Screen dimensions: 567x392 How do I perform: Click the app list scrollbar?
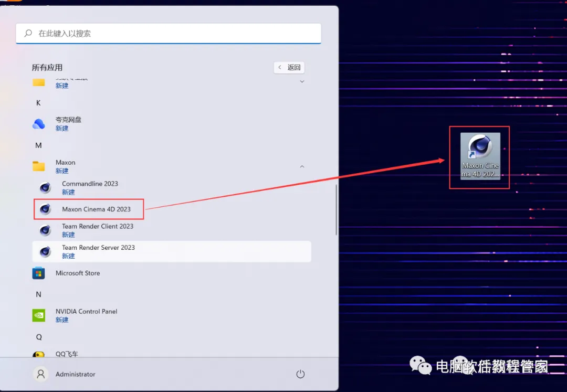337,209
